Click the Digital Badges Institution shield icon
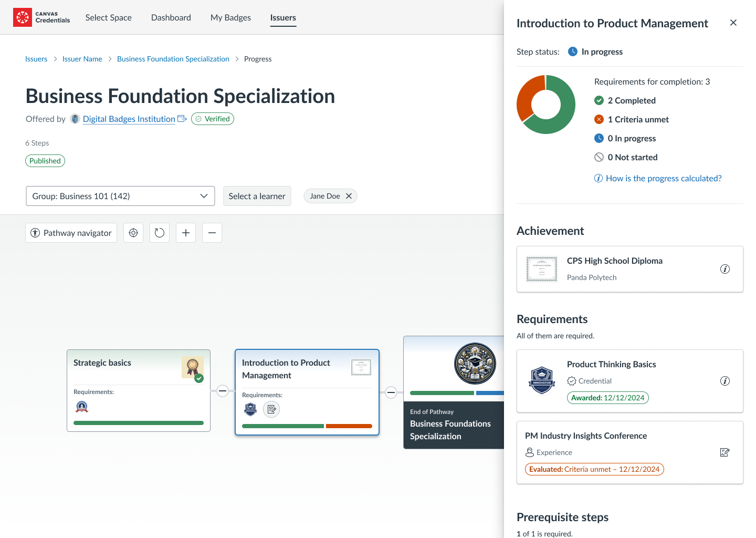 point(75,119)
